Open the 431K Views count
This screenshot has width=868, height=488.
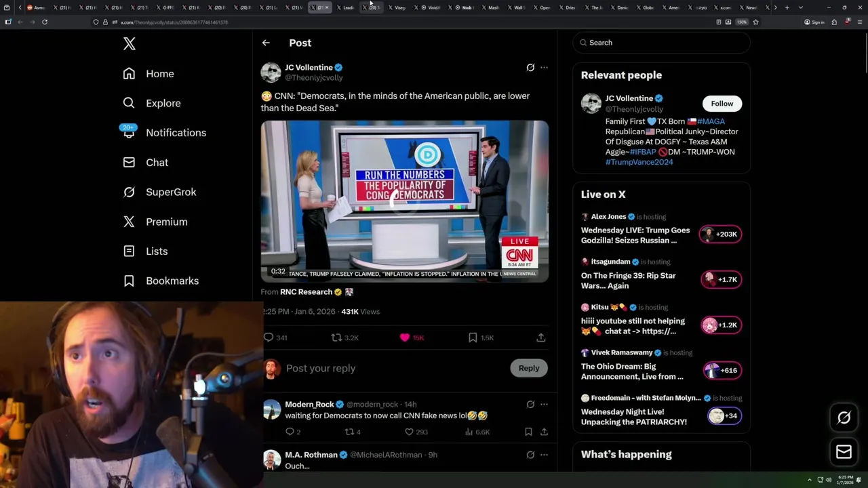click(x=360, y=312)
